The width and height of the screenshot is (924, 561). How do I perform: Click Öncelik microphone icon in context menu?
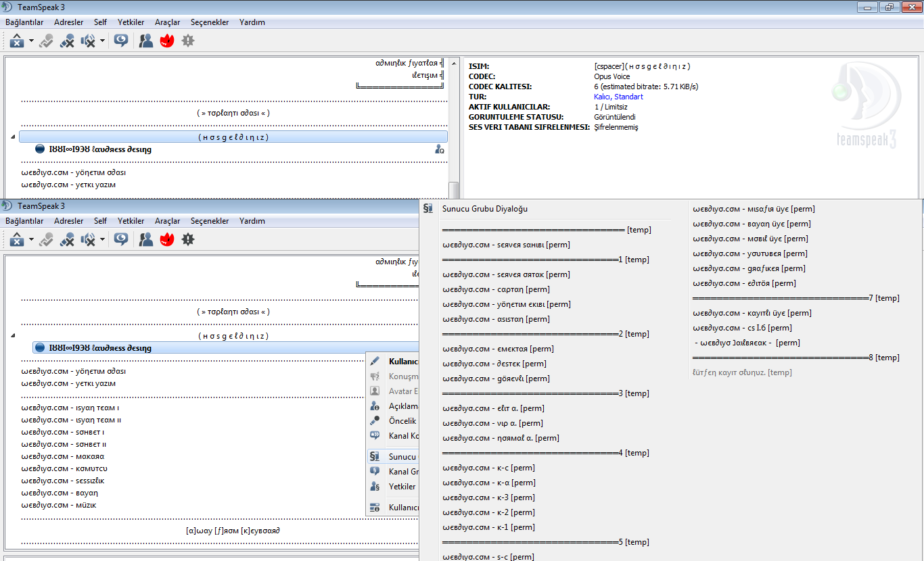click(x=375, y=421)
